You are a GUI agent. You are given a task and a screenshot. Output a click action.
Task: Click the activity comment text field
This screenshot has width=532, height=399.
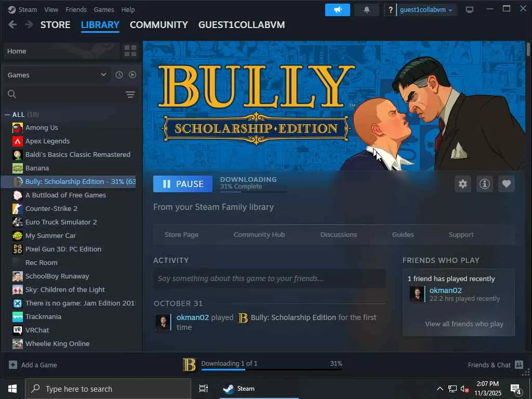(270, 278)
